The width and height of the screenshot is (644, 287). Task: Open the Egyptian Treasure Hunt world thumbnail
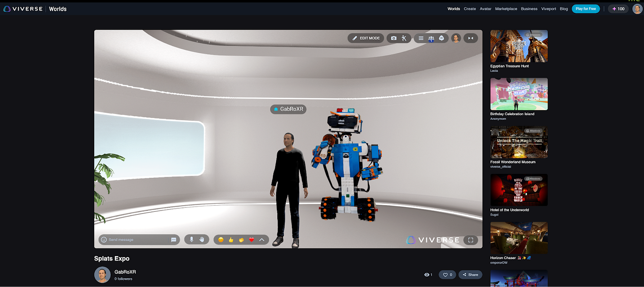pyautogui.click(x=519, y=46)
